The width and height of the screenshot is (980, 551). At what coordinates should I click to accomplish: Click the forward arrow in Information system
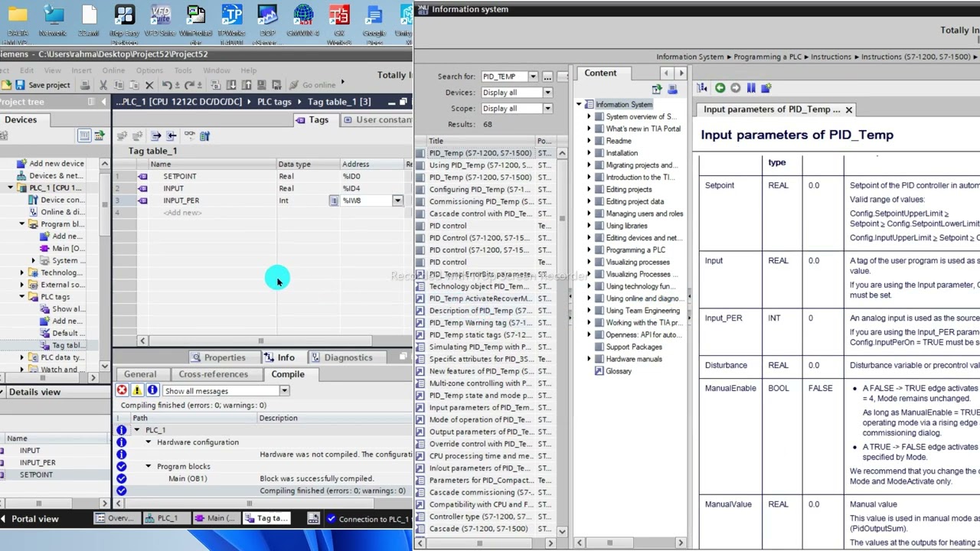(735, 88)
